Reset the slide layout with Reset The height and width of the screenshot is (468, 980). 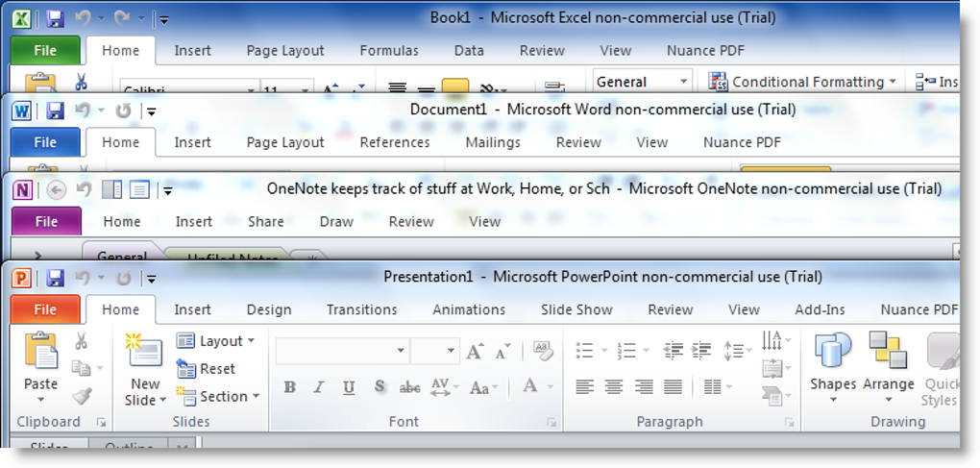(206, 369)
